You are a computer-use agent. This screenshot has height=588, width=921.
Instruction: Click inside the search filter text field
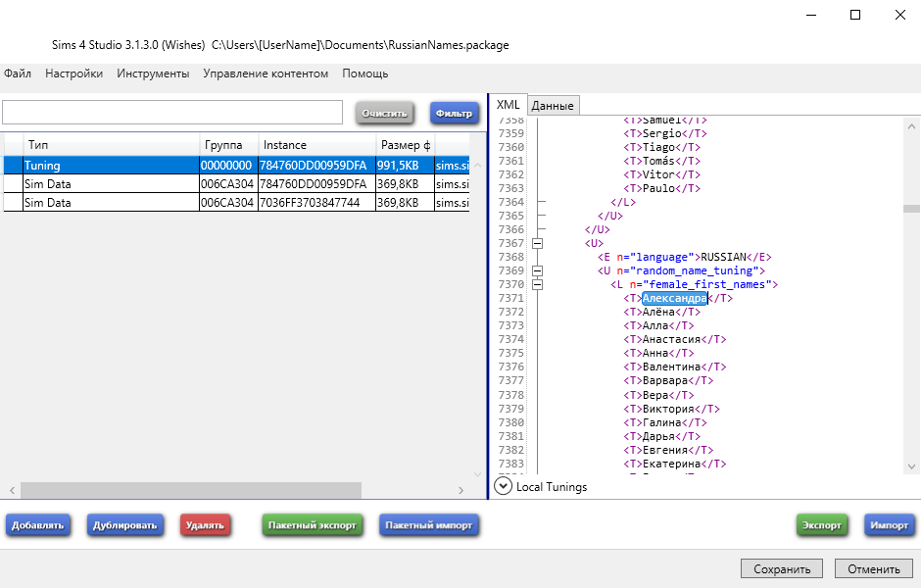(x=172, y=113)
